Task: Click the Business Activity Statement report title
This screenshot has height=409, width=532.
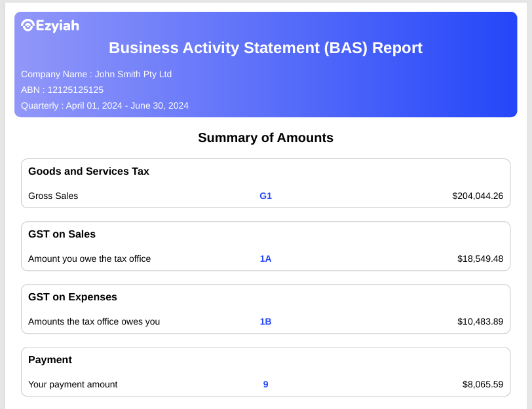Action: click(x=265, y=48)
